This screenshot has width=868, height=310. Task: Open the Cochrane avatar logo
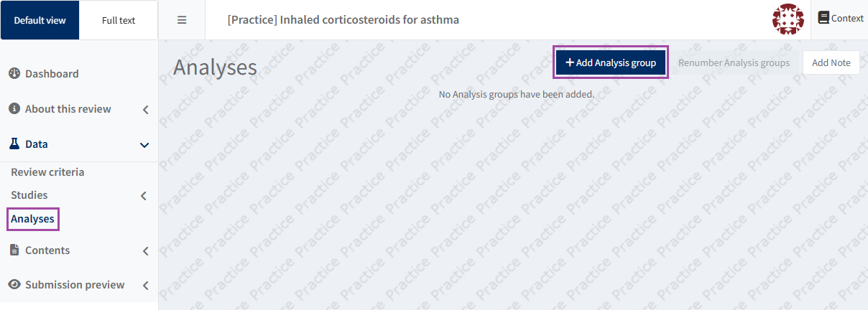tap(788, 19)
